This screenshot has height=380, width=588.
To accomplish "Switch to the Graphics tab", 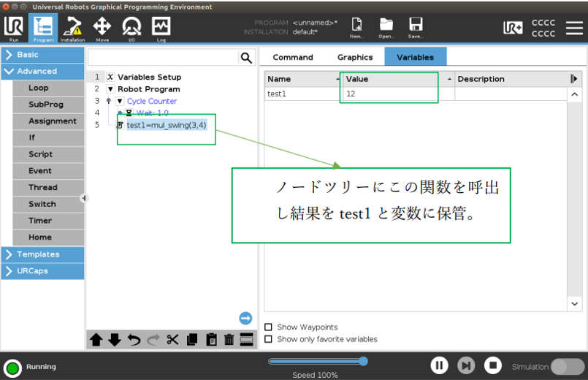I will tap(355, 58).
